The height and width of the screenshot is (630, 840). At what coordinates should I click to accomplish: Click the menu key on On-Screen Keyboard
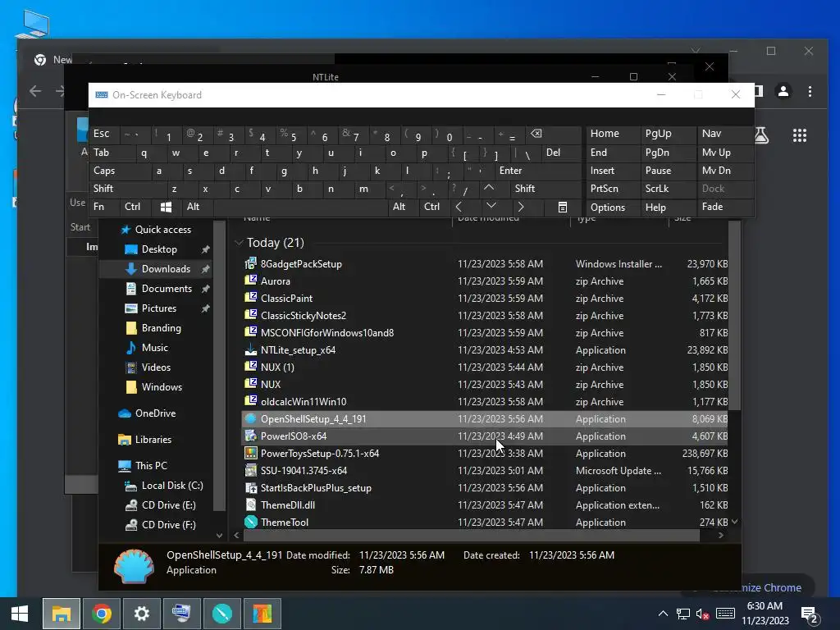563,207
